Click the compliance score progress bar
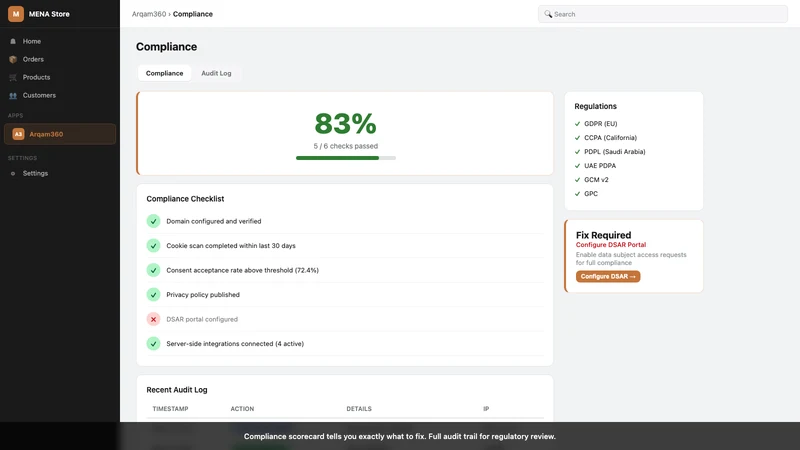 345,158
